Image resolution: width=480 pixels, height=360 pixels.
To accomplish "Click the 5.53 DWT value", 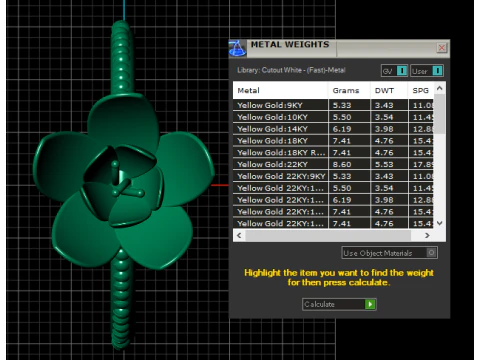I will 384,164.
